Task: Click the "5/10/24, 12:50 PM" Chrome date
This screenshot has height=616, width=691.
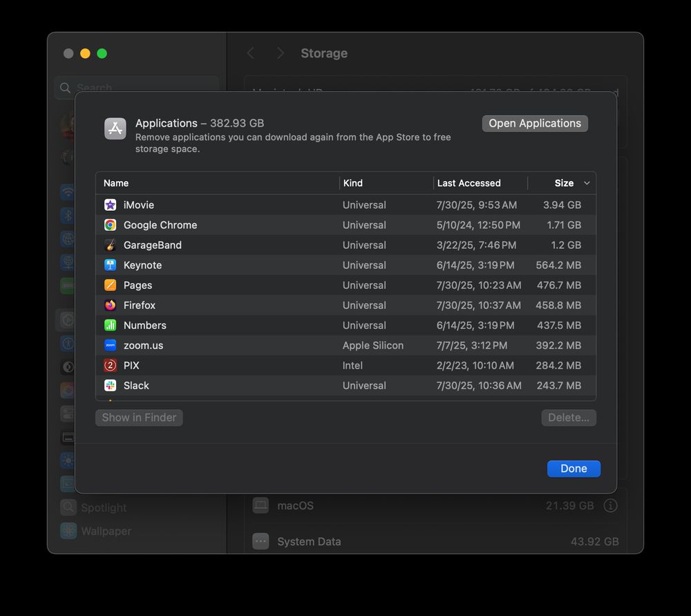Action: 478,225
